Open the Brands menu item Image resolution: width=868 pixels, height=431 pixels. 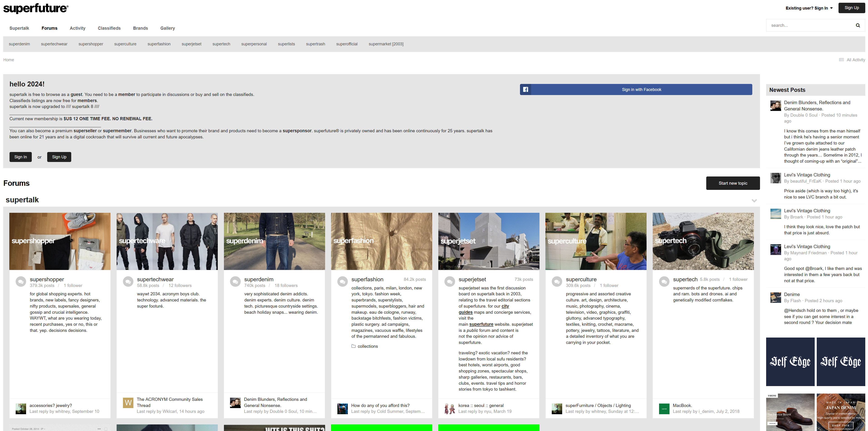pos(140,28)
